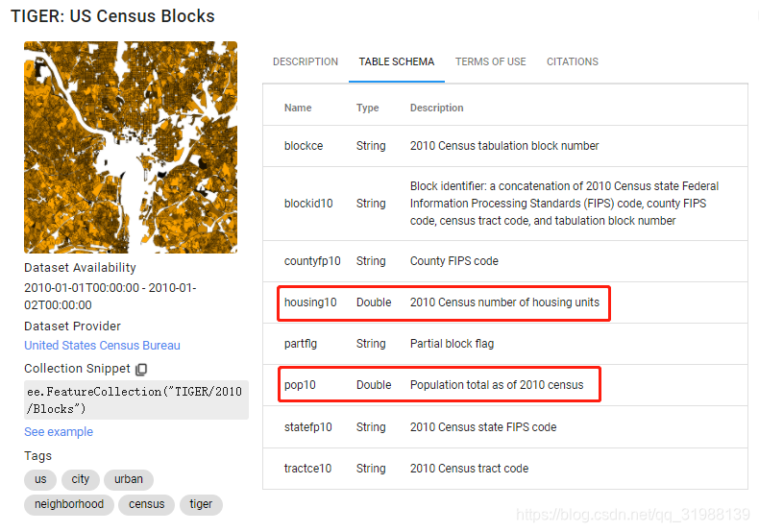Click the pop10 row name
Image resolution: width=759 pixels, height=532 pixels.
(x=300, y=385)
